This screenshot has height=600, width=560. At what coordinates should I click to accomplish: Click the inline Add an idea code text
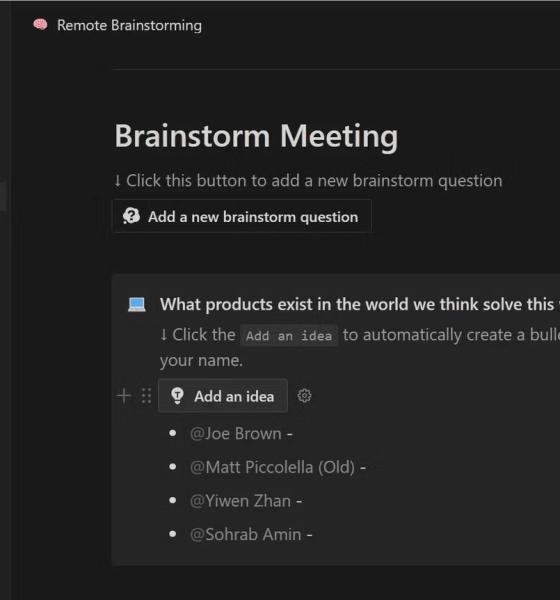[x=289, y=336]
